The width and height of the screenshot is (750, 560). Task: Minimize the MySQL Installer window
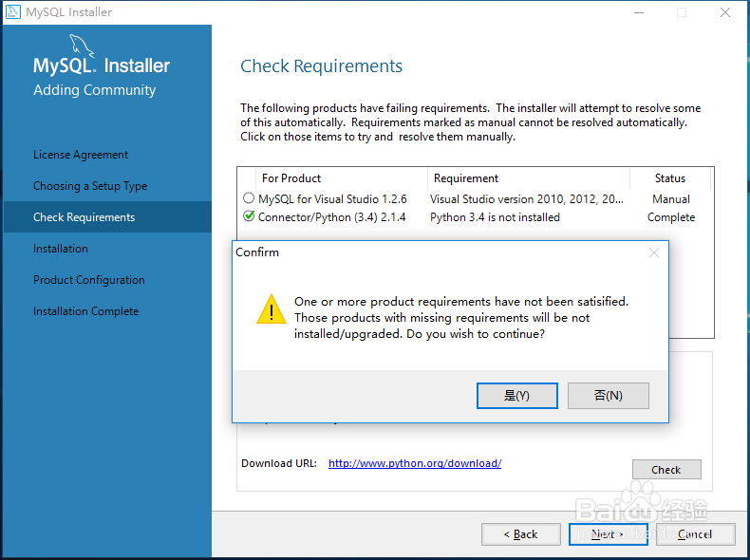tap(639, 12)
